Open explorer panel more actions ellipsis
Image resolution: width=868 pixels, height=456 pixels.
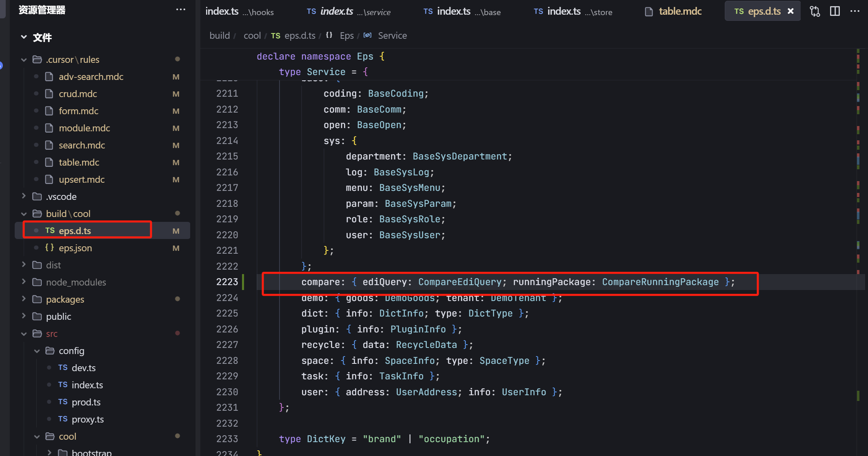[x=180, y=10]
